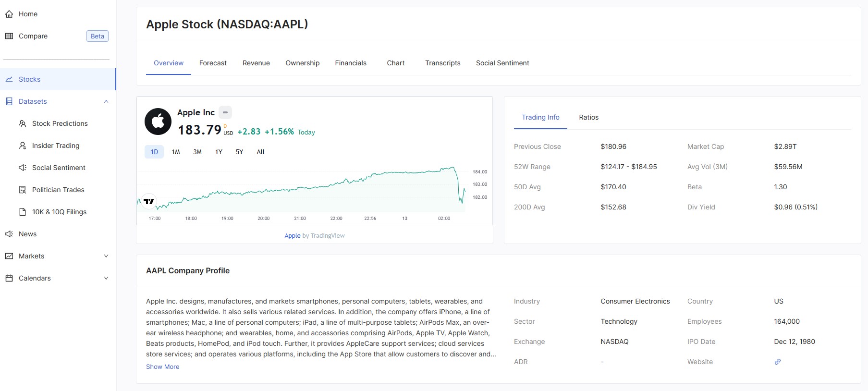Expand the Markets menu chevron
The width and height of the screenshot is (868, 391).
(x=106, y=256)
